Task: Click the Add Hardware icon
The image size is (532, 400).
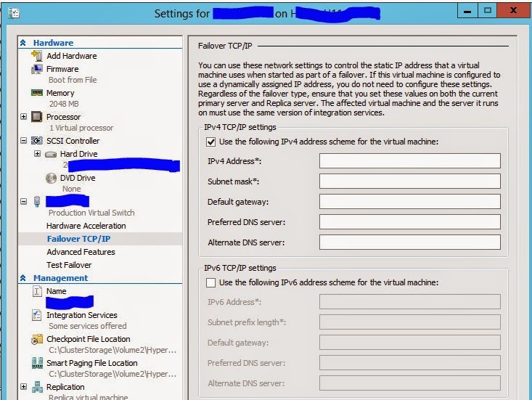Action: [x=37, y=56]
